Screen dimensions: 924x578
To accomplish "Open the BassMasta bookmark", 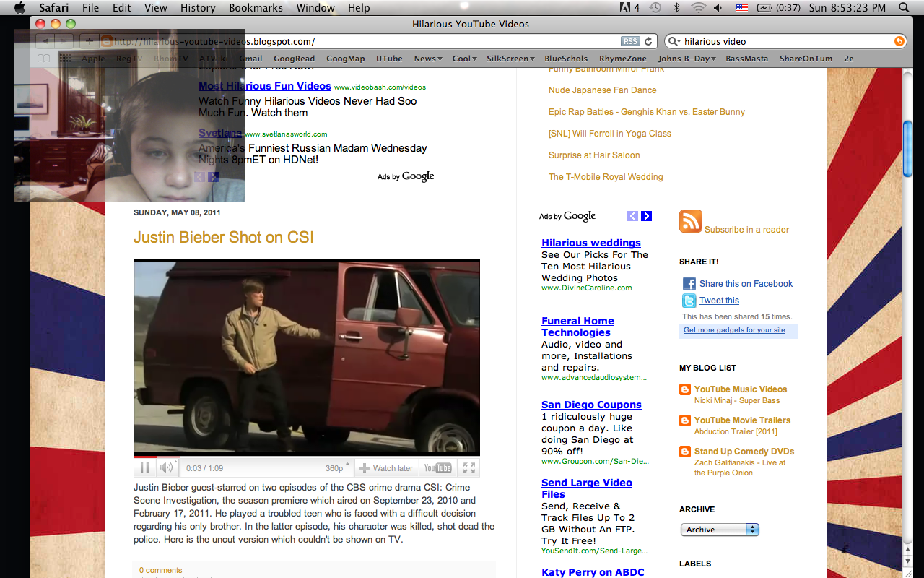I will (x=746, y=59).
